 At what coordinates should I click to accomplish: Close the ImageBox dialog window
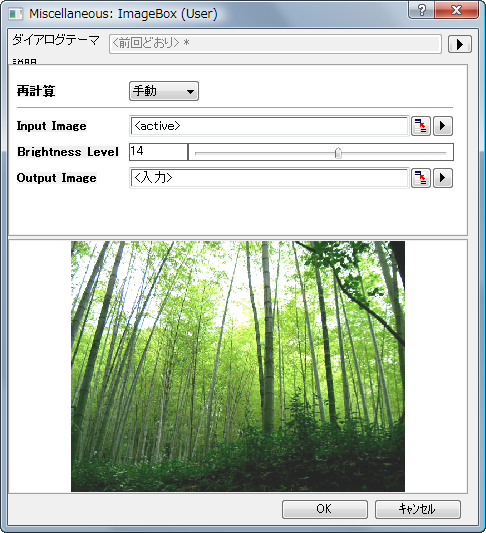point(456,10)
